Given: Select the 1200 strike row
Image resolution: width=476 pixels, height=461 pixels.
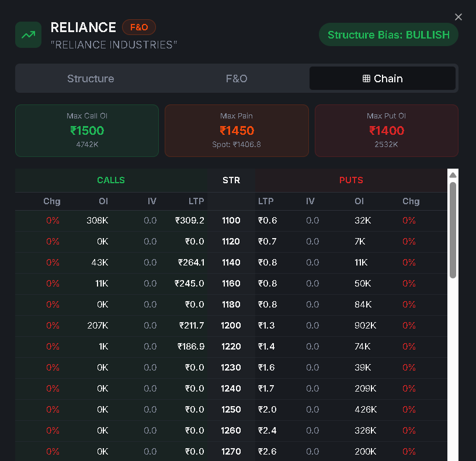Looking at the screenshot, I should pyautogui.click(x=231, y=326).
